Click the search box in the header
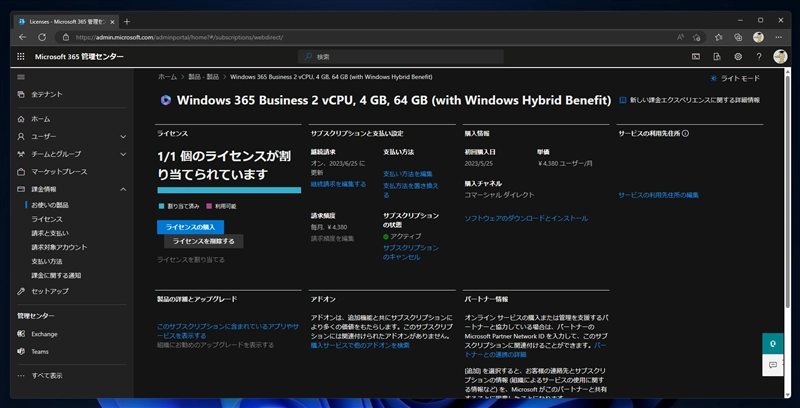Viewport: 800px width, 408px height. (x=401, y=57)
